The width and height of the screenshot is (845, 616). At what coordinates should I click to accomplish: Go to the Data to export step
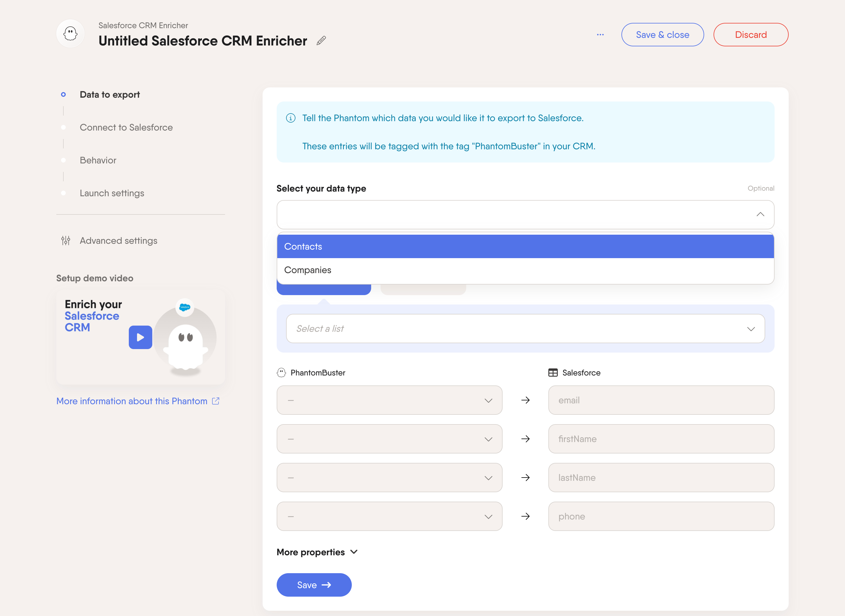[110, 95]
